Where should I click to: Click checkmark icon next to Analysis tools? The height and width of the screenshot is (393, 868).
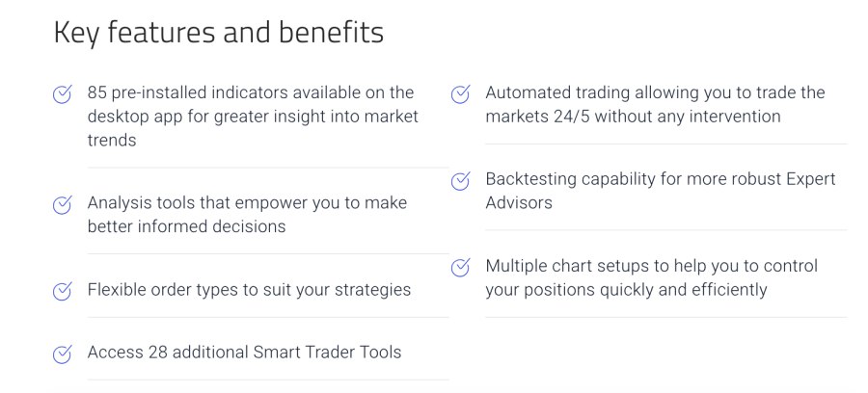coord(62,204)
